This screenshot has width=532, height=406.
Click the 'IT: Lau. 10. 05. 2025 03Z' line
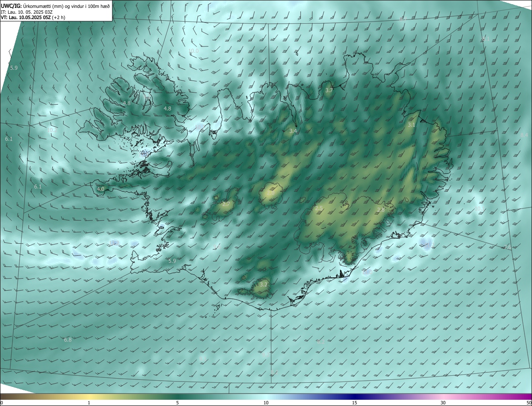click(x=27, y=12)
